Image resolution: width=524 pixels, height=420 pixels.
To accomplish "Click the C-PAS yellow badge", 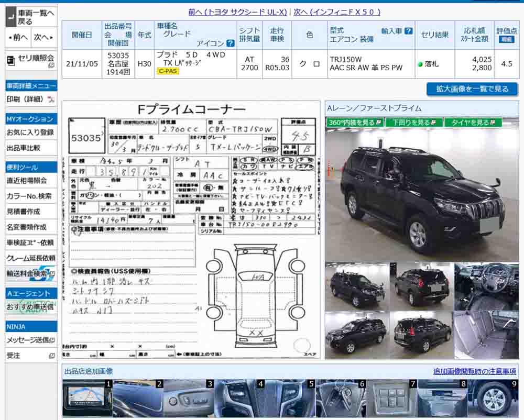I will tap(168, 71).
